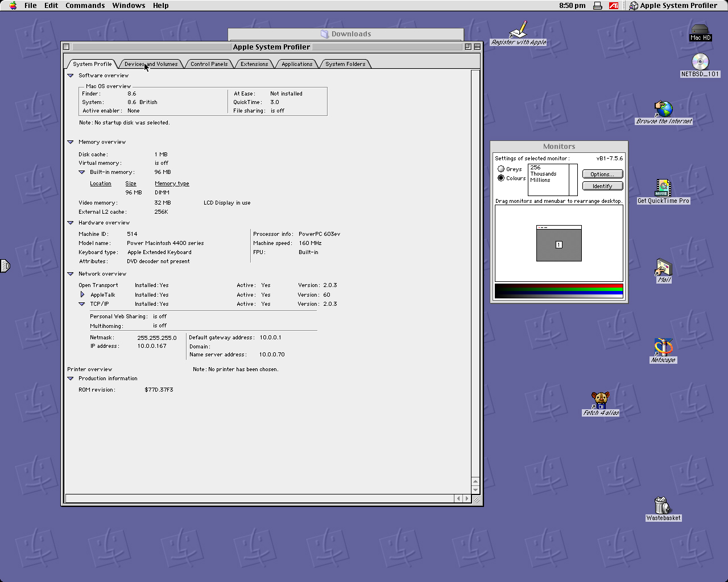This screenshot has height=582, width=728.
Task: Click the vertical scrollbar down arrow
Action: pos(475,489)
